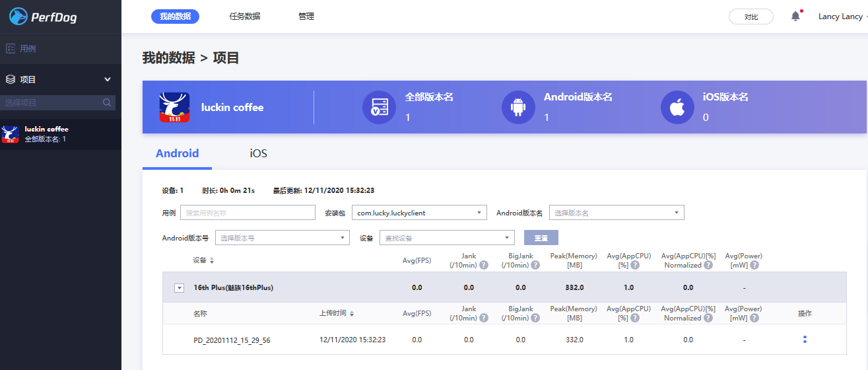Open the Android版本名 dropdown
This screenshot has height=370, width=868.
617,213
